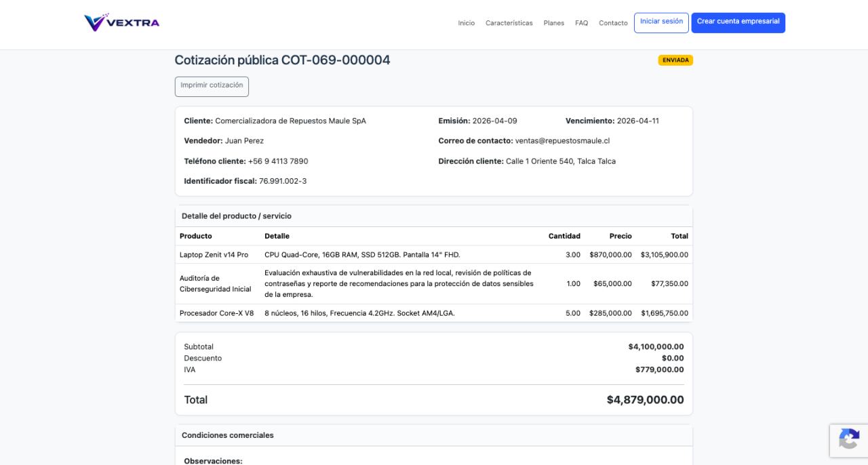Viewport: 868px width, 465px height.
Task: Click Iniciar sesión button
Action: (661, 22)
